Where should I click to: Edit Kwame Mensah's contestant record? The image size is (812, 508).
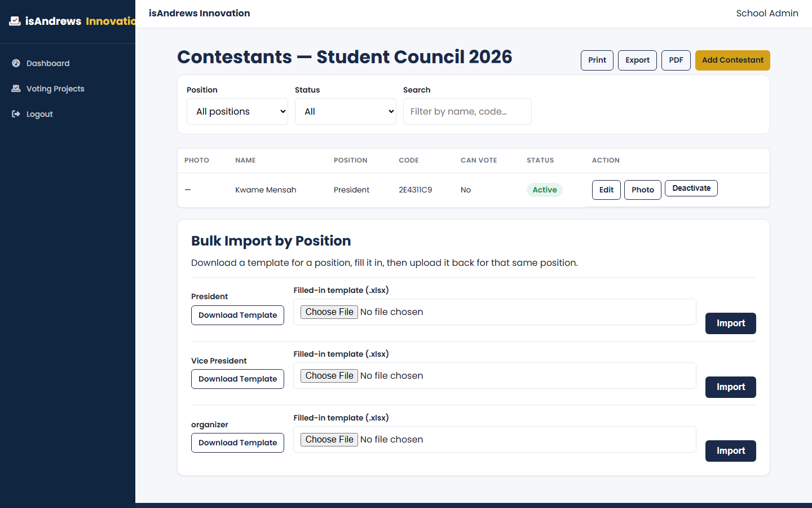(x=606, y=190)
